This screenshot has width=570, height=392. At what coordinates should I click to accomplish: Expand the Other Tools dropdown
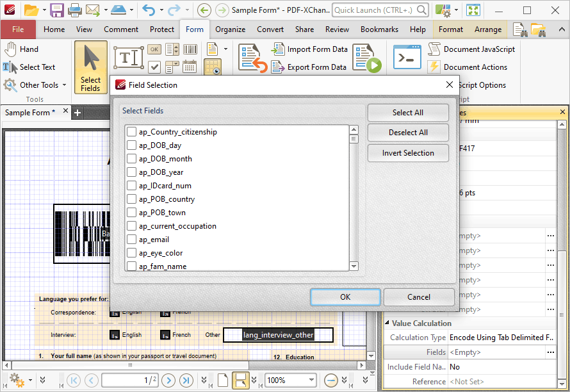35,85
